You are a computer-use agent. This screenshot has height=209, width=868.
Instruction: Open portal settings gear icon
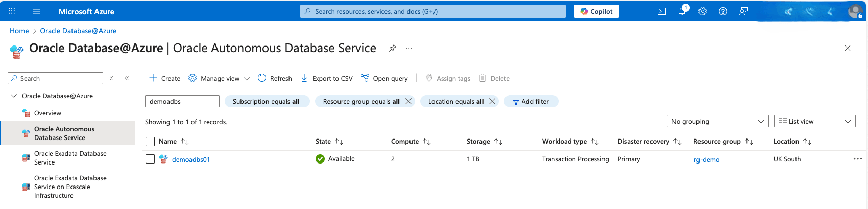coord(703,11)
